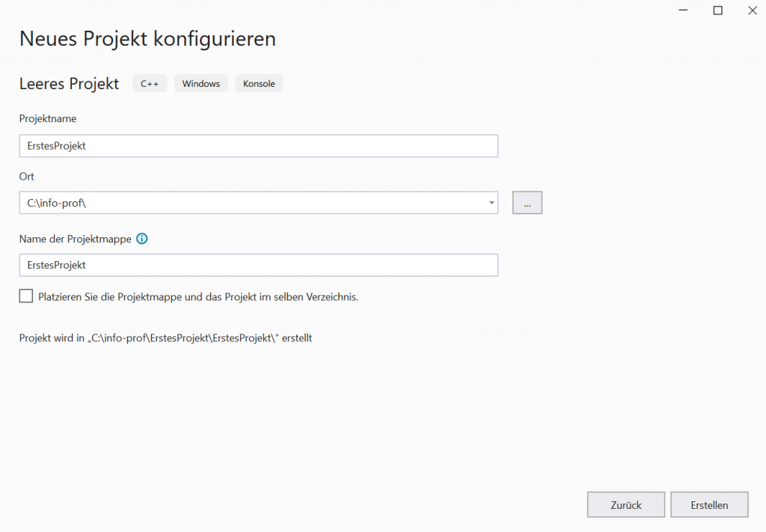Go back with the Zurück button
Screen dimensions: 766x532
coord(625,505)
